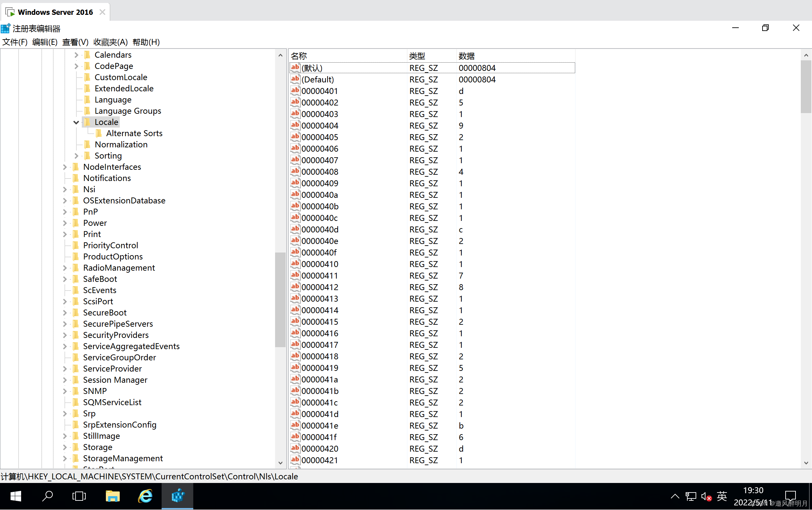Viewport: 812px width, 510px height.
Task: Select the Notifications key
Action: 107,178
